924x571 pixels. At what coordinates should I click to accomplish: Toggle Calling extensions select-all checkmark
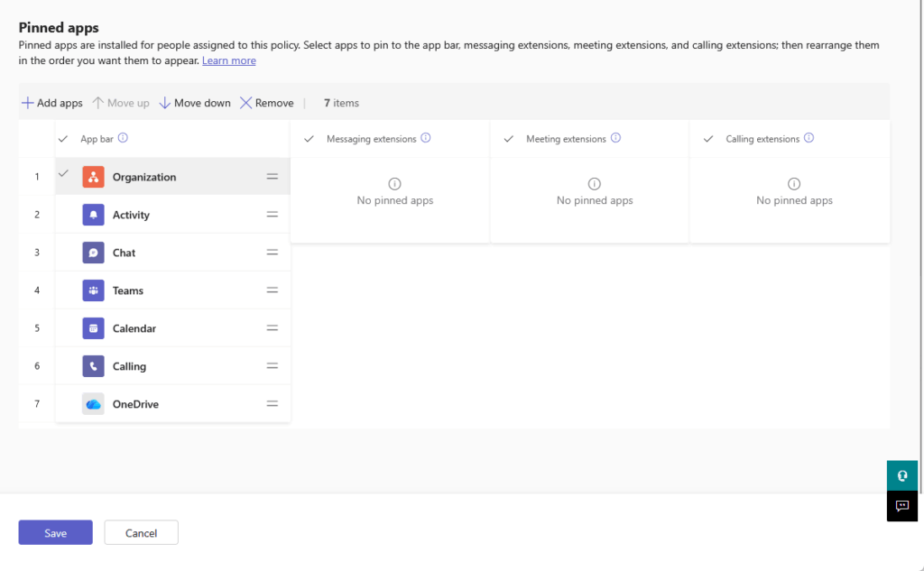(x=708, y=139)
